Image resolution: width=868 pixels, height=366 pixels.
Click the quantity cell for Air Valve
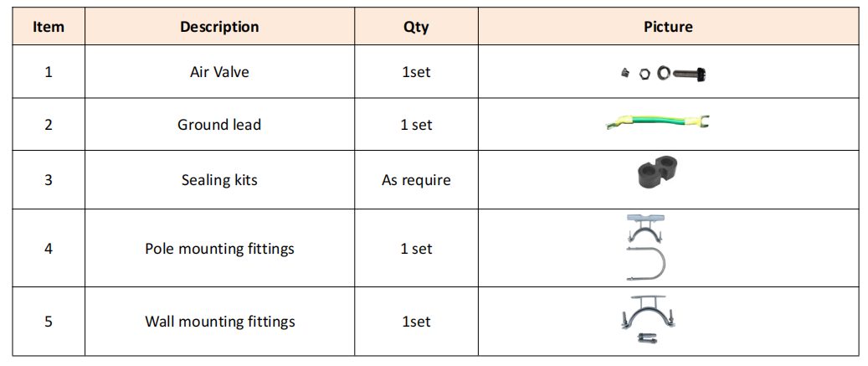click(416, 72)
